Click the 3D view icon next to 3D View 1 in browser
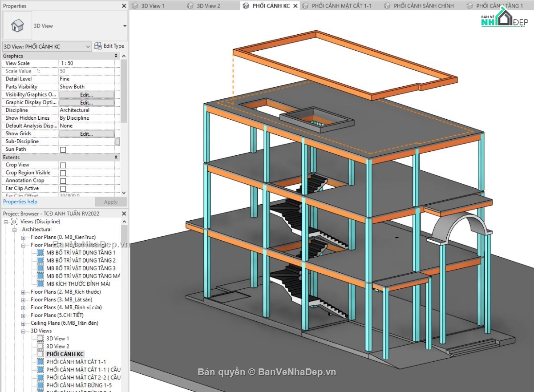 (x=39, y=338)
